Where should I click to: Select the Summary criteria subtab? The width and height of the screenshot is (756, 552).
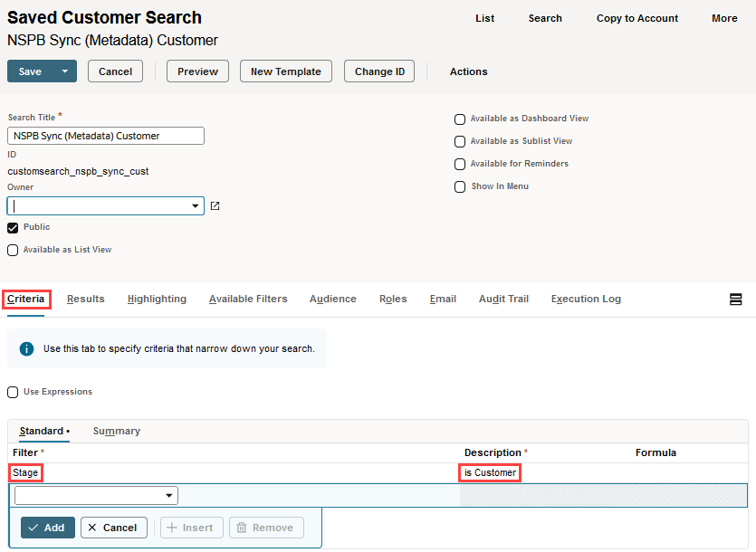(117, 431)
